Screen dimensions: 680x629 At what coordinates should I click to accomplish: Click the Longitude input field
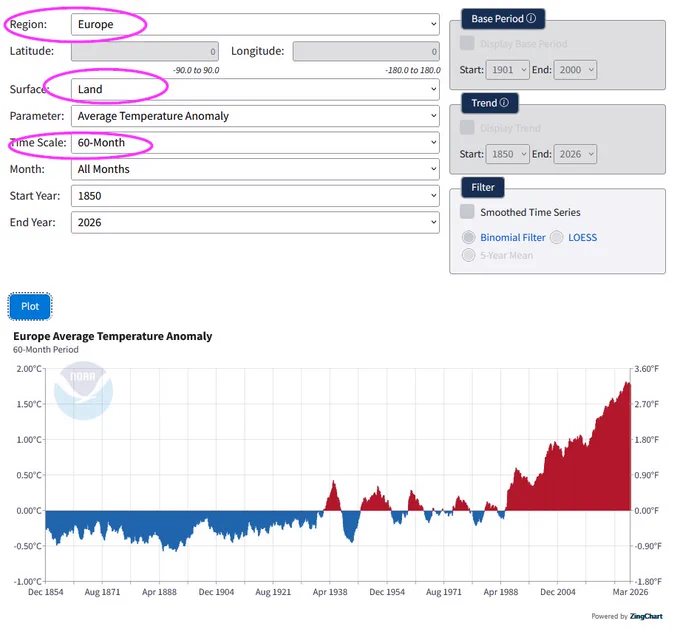click(366, 51)
